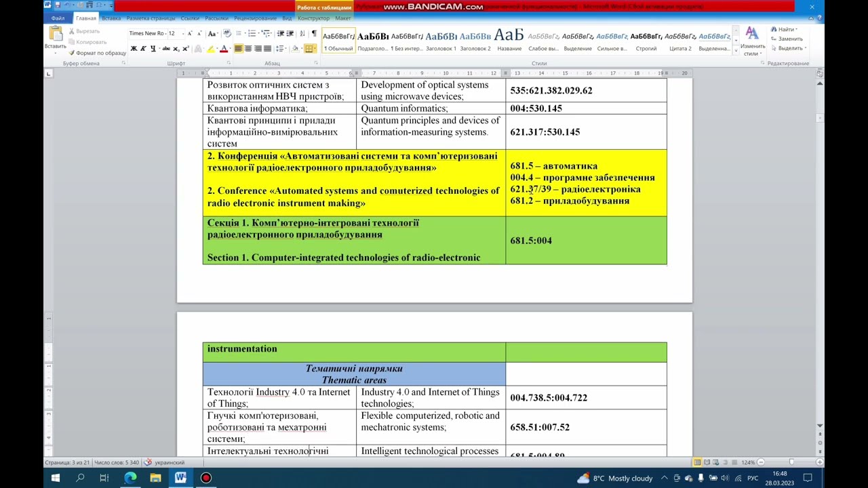Viewport: 868px width, 488px height.
Task: Switch to the Insert (Вставка) tab
Action: coord(111,18)
